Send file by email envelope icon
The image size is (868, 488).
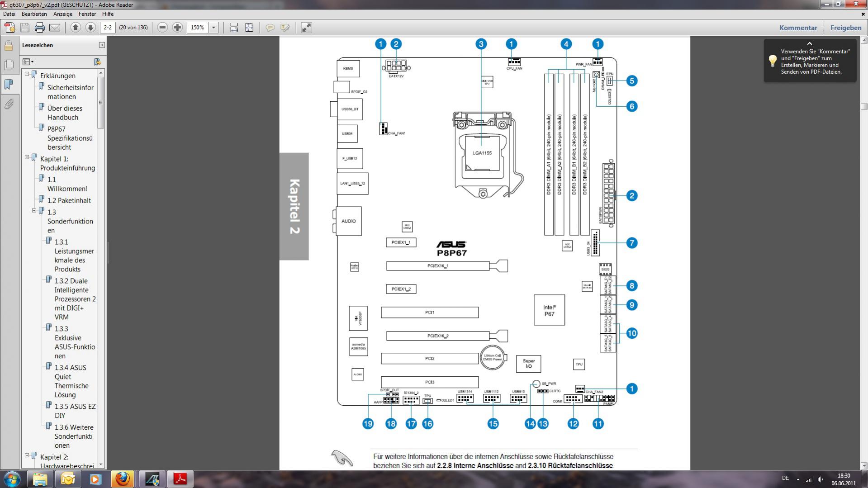tap(55, 28)
